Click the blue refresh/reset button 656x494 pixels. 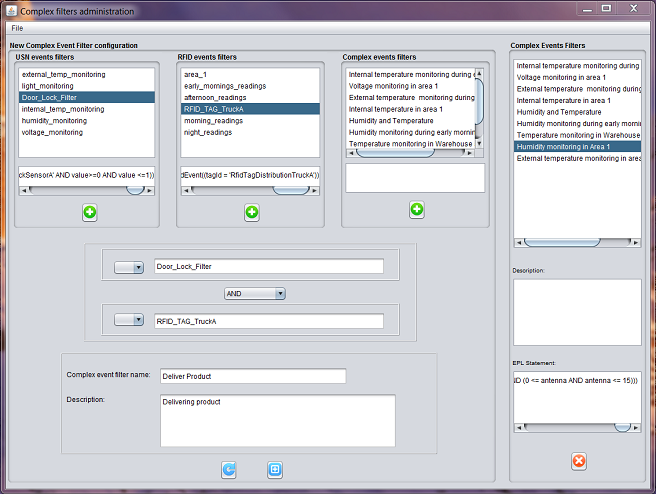point(228,470)
